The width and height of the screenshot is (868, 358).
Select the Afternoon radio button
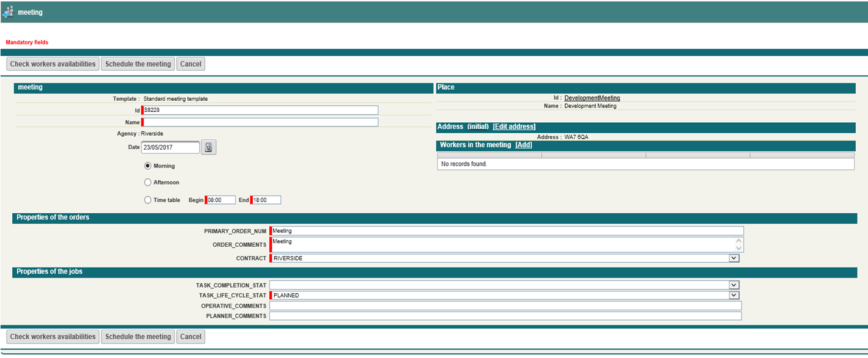point(148,182)
